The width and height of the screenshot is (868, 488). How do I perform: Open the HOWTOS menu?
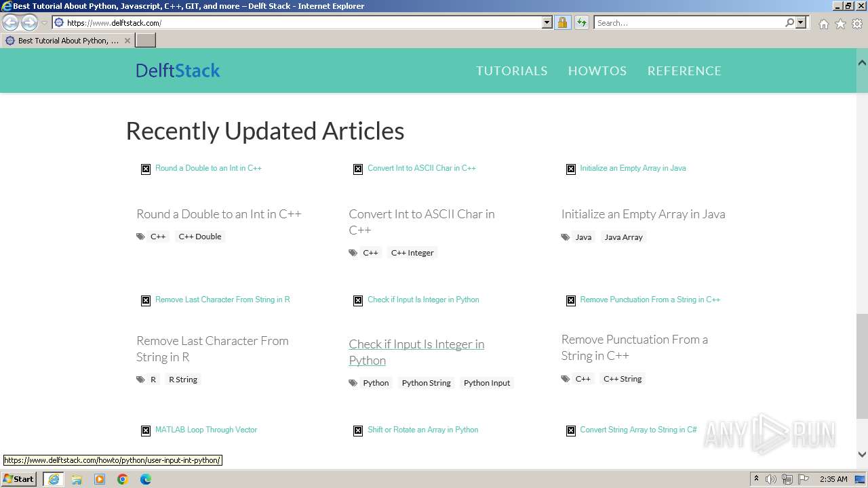click(x=597, y=70)
